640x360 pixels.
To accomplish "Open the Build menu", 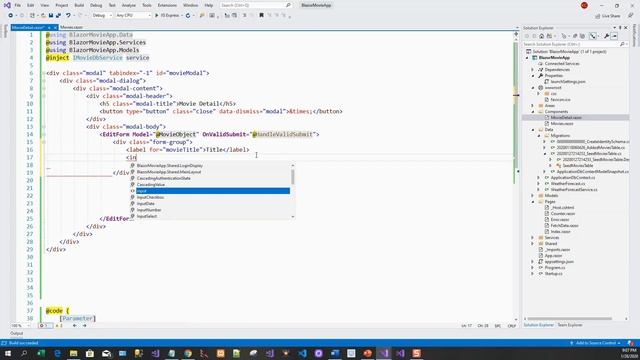I will point(79,5).
